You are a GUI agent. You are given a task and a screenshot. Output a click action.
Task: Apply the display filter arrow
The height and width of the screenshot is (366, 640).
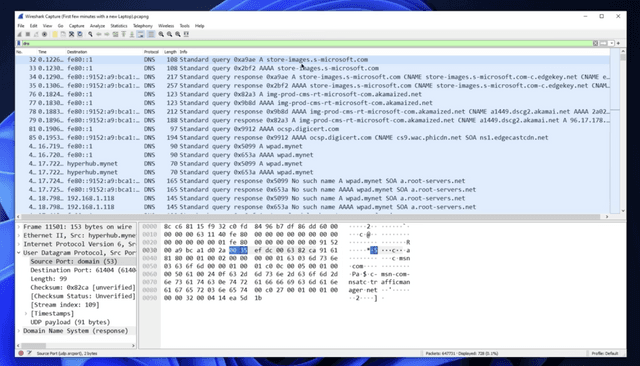pyautogui.click(x=603, y=43)
